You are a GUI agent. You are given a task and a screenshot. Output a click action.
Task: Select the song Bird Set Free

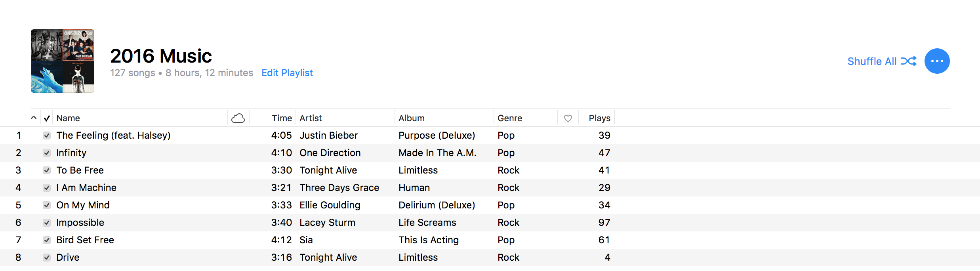click(x=85, y=240)
